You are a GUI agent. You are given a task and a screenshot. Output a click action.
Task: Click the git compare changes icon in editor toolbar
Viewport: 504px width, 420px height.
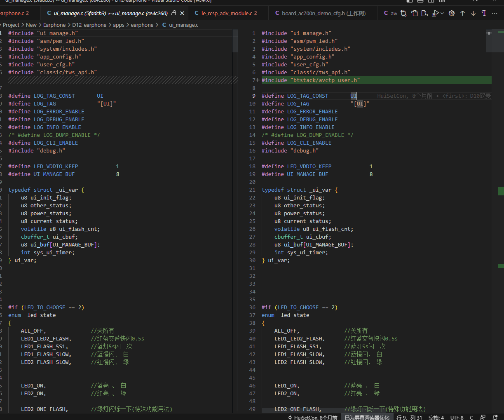(403, 13)
